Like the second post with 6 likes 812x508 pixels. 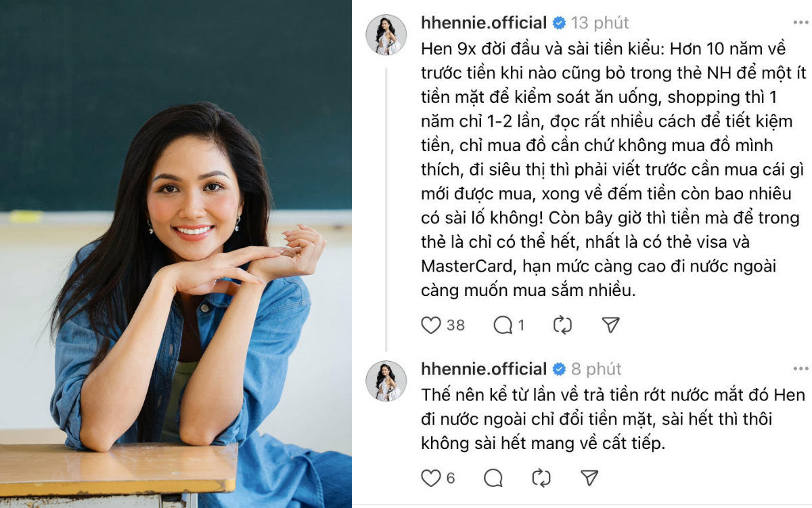click(431, 478)
